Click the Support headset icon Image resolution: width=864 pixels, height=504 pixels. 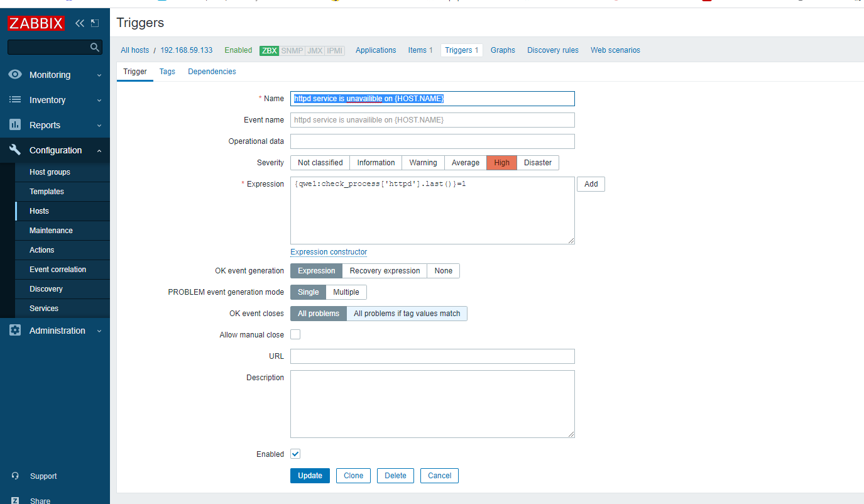(x=15, y=476)
